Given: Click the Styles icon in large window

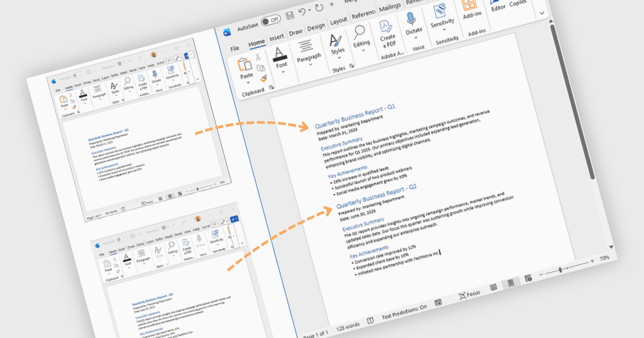Looking at the screenshot, I should [335, 40].
